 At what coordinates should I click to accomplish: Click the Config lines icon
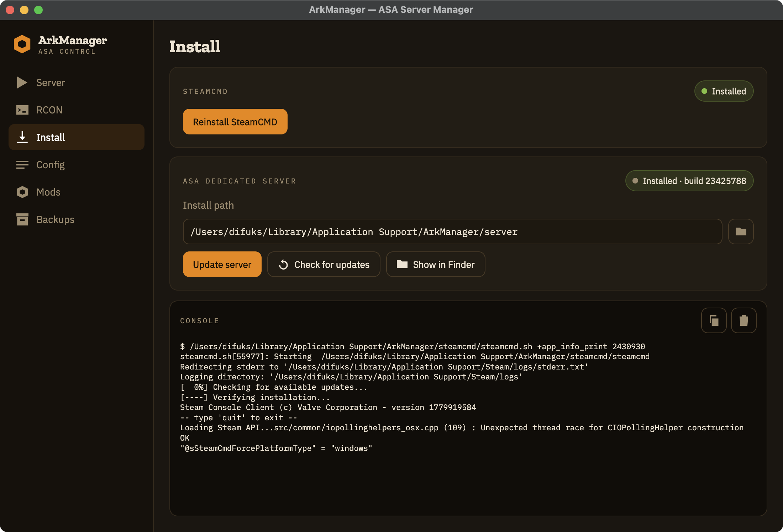[x=22, y=165]
